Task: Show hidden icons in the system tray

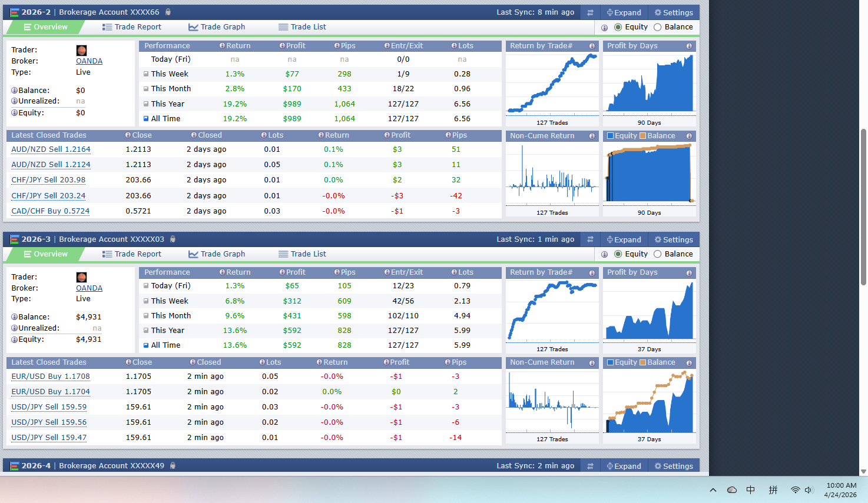Action: 713,490
